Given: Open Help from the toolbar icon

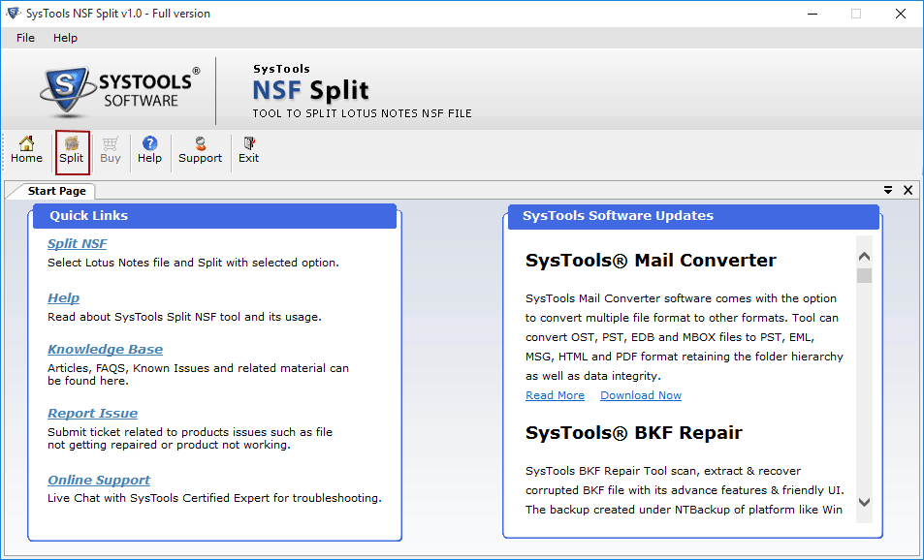Looking at the screenshot, I should 149,150.
